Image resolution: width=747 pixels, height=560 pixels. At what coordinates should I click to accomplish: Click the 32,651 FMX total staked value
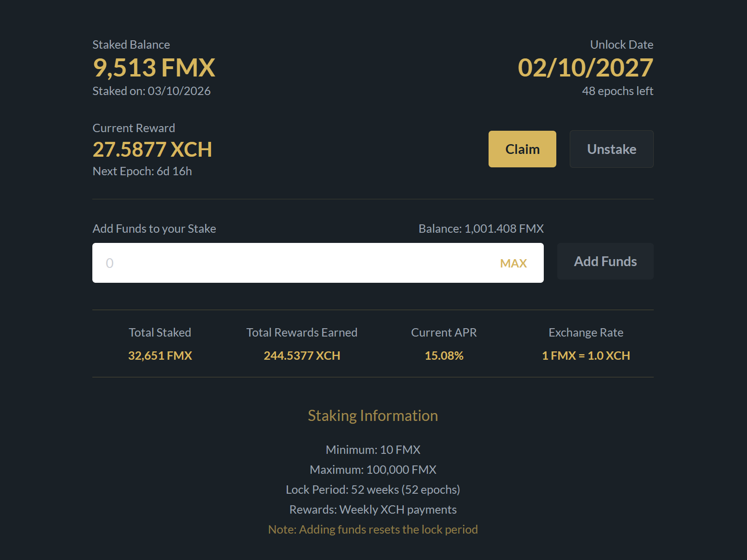tap(160, 356)
